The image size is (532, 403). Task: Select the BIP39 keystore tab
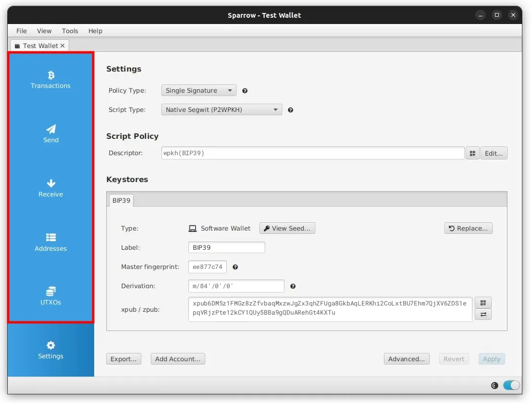[121, 200]
